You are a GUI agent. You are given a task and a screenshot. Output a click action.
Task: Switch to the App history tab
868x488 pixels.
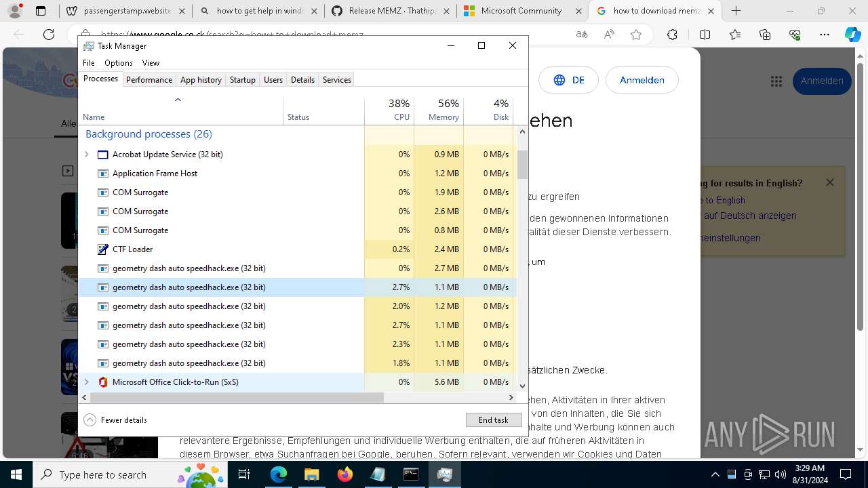(x=201, y=80)
